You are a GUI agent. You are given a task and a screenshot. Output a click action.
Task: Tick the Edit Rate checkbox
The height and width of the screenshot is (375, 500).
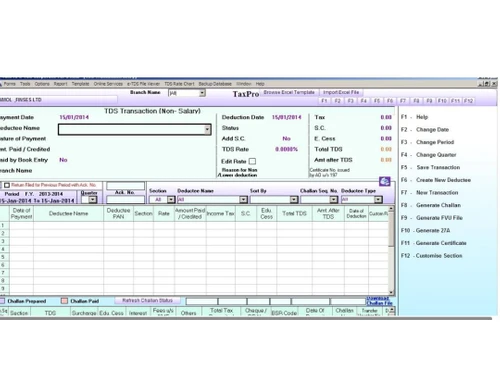(253, 161)
